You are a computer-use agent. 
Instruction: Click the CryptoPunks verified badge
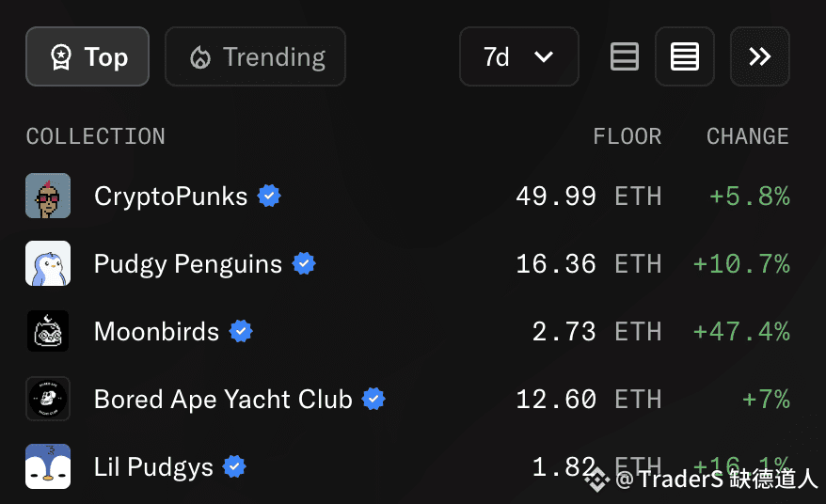click(x=269, y=196)
